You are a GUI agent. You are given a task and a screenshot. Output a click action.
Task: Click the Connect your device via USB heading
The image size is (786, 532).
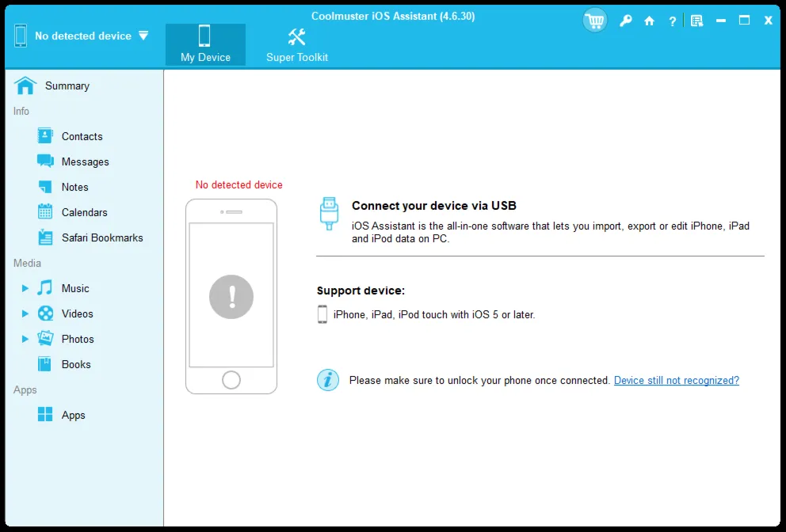[433, 205]
